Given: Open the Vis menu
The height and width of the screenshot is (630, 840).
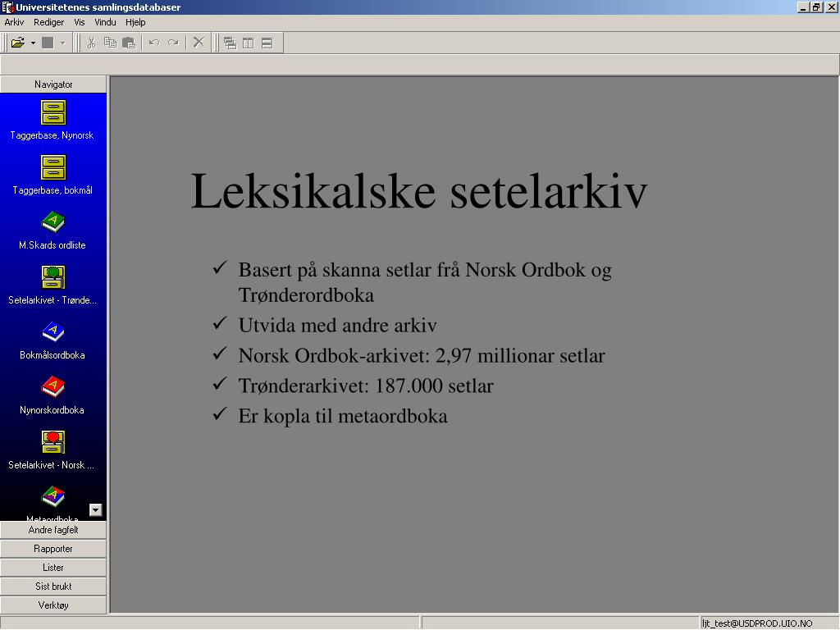Looking at the screenshot, I should click(80, 22).
